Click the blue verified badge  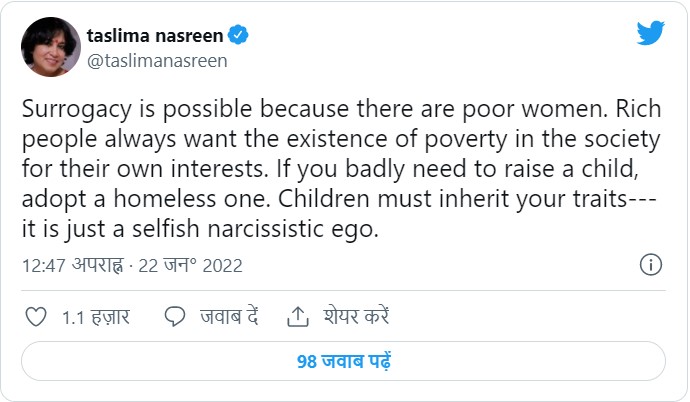point(238,35)
